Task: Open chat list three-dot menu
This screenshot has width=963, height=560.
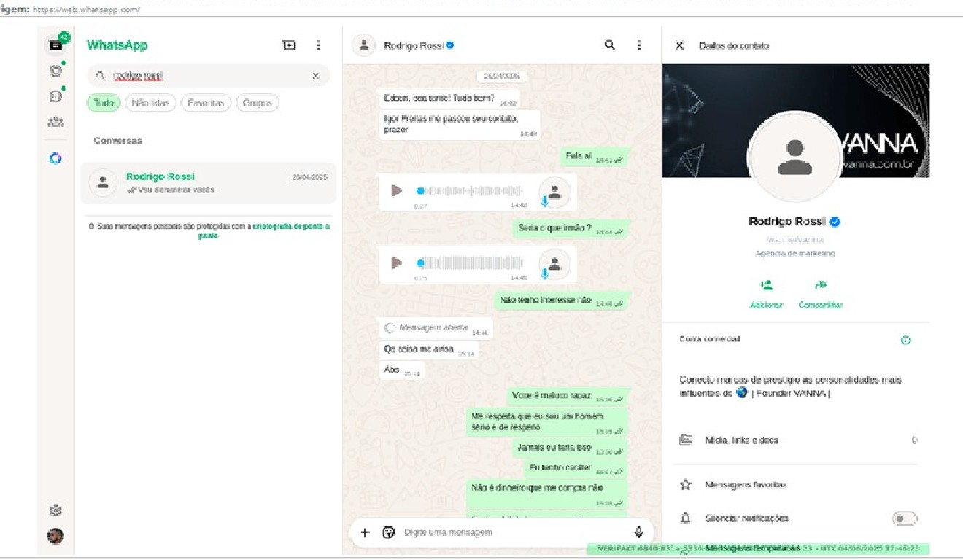Action: 318,45
